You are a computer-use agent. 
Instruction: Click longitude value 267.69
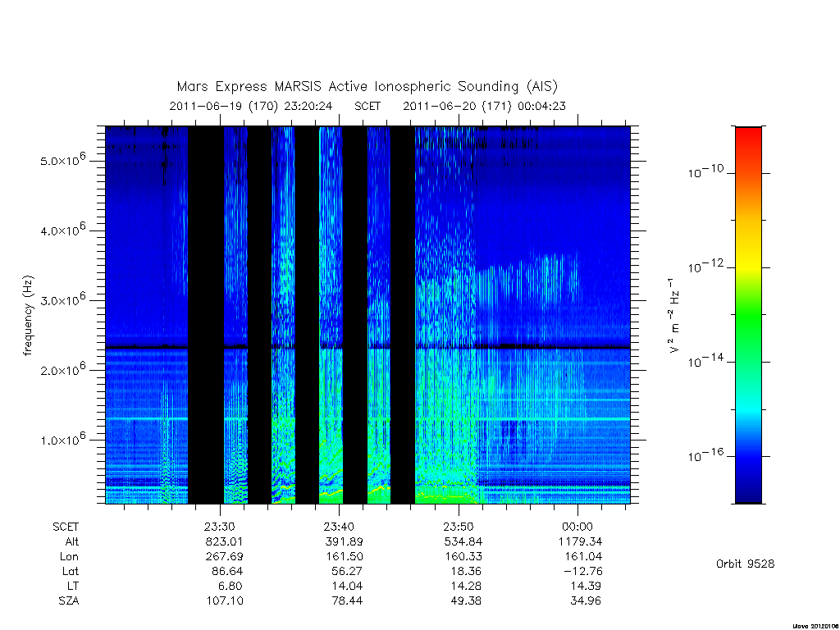point(225,557)
